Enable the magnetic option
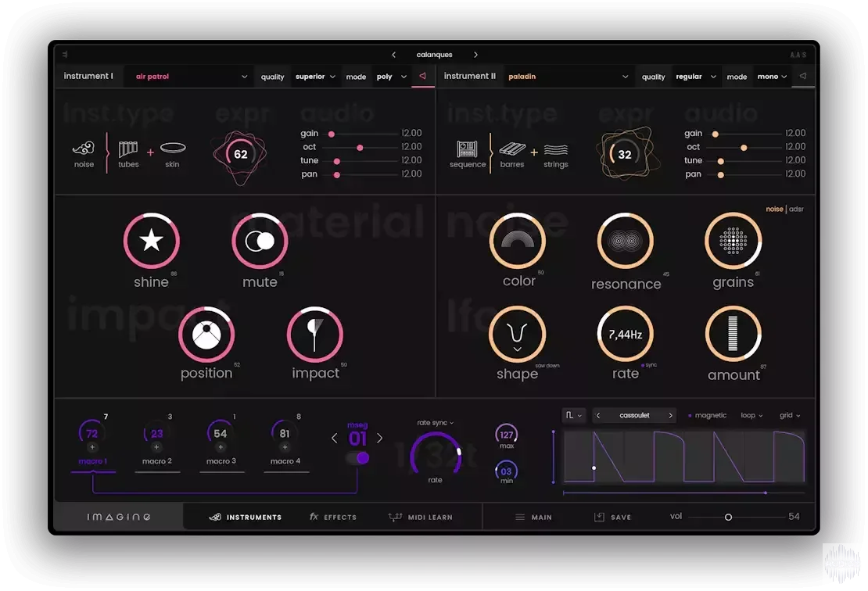The height and width of the screenshot is (591, 868). tap(707, 415)
